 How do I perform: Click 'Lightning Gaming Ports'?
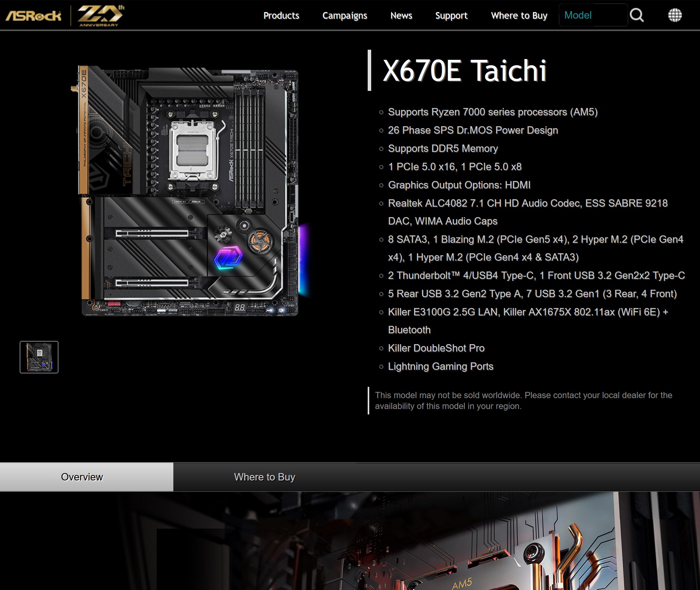(441, 366)
